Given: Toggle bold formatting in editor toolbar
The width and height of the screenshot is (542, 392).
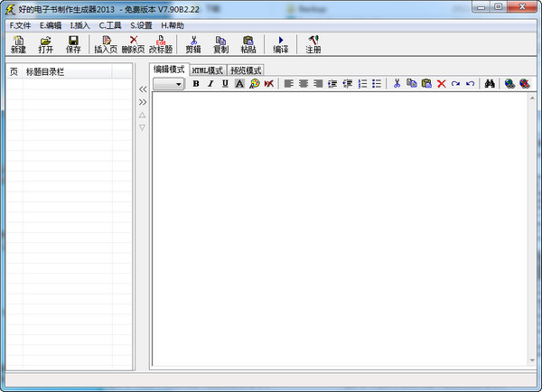Looking at the screenshot, I should click(195, 83).
